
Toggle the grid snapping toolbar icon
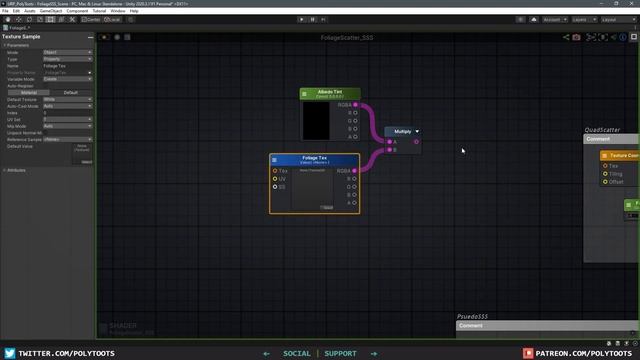coord(131,20)
